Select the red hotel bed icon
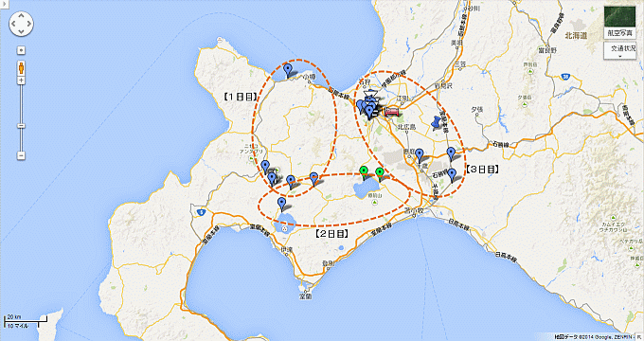The width and height of the screenshot is (644, 341). (x=392, y=112)
